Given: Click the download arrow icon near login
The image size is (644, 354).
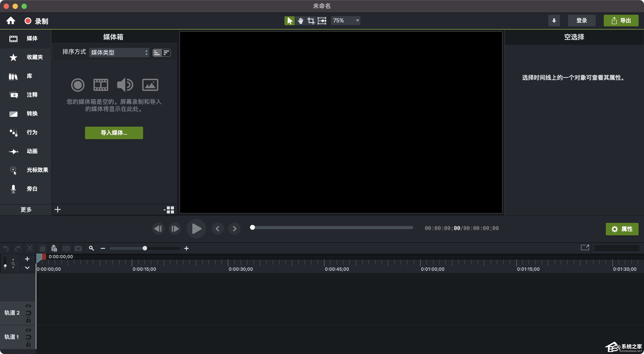Looking at the screenshot, I should pyautogui.click(x=554, y=21).
